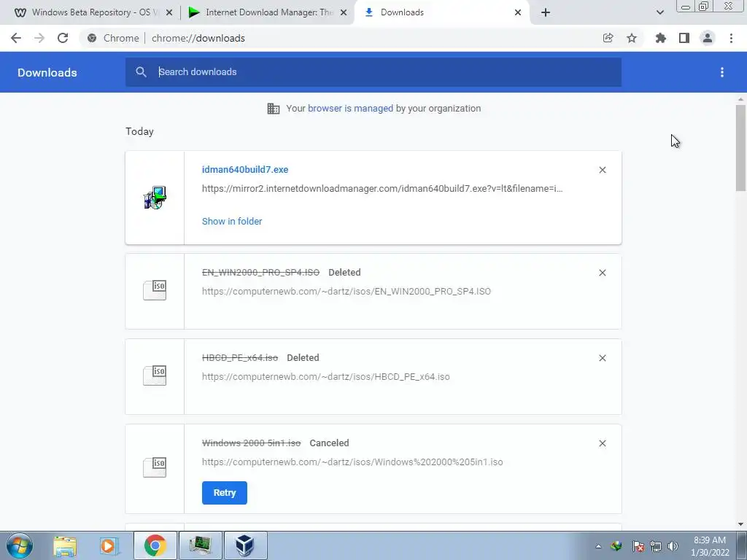
Task: Launch Windows Media Player from taskbar
Action: click(109, 545)
